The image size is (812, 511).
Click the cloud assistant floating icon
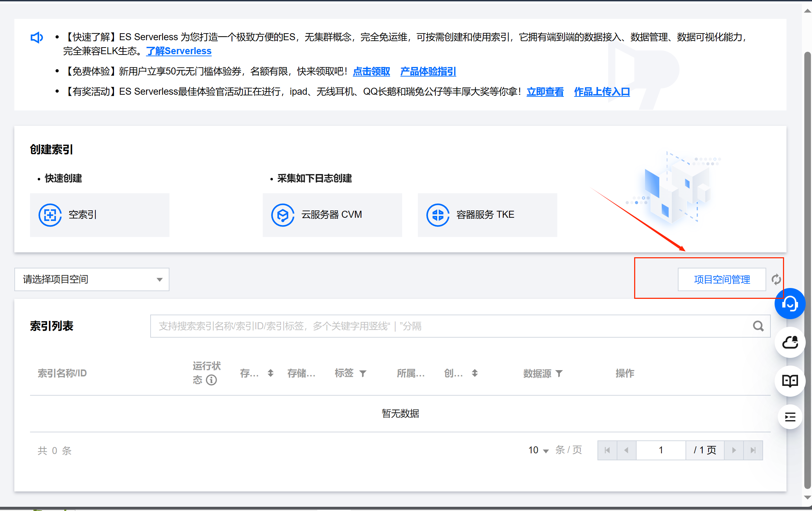pos(790,343)
